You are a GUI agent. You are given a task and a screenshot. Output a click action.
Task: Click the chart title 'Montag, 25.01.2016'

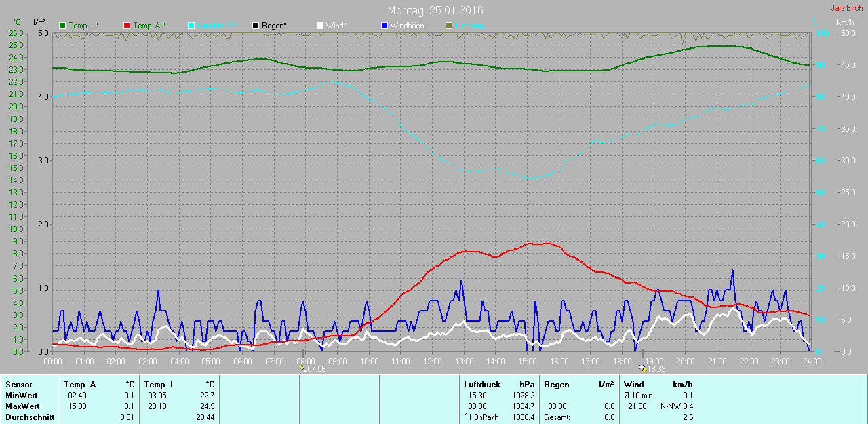point(435,10)
